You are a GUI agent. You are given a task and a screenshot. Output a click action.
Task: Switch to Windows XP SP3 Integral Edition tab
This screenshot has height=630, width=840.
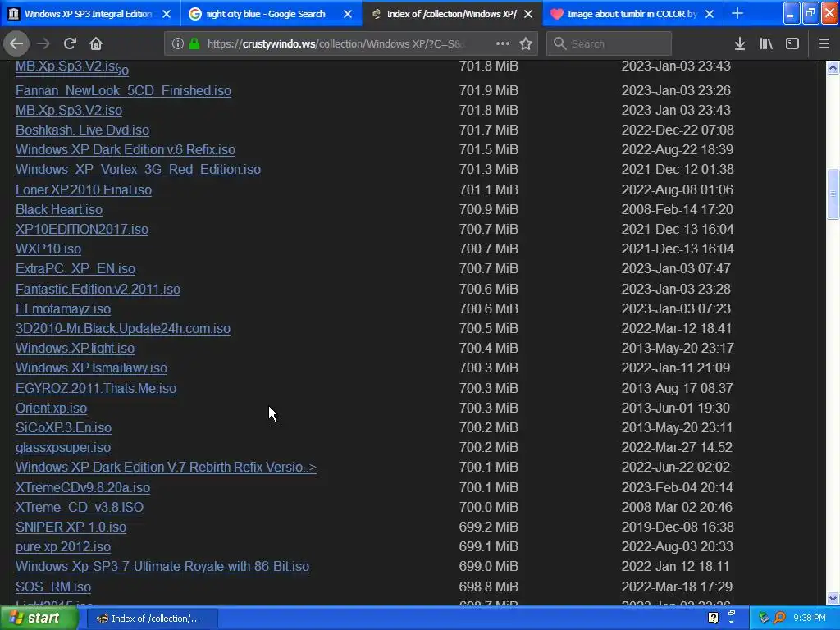[x=90, y=14]
